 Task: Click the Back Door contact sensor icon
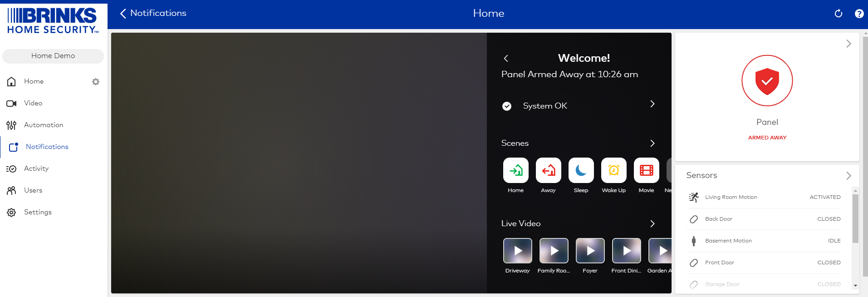[694, 219]
